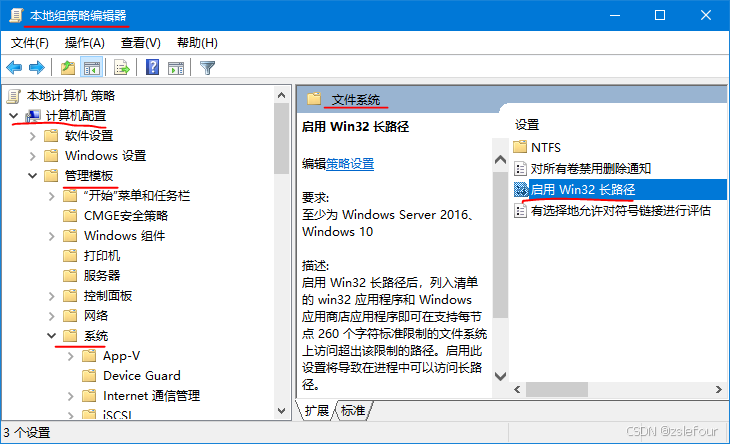Click settings list scroll left arrow
This screenshot has height=444, width=730.
coord(517,390)
